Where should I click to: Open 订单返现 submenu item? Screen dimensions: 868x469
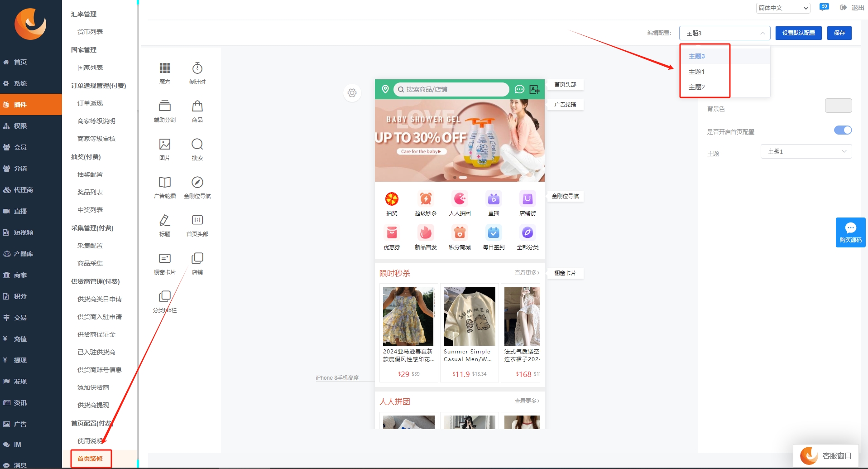point(90,103)
